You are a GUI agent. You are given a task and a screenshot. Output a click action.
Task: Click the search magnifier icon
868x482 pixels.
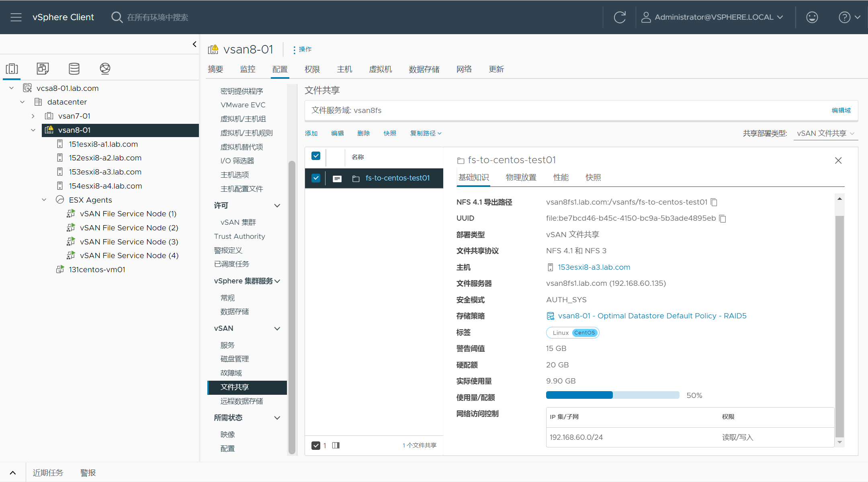pyautogui.click(x=117, y=17)
